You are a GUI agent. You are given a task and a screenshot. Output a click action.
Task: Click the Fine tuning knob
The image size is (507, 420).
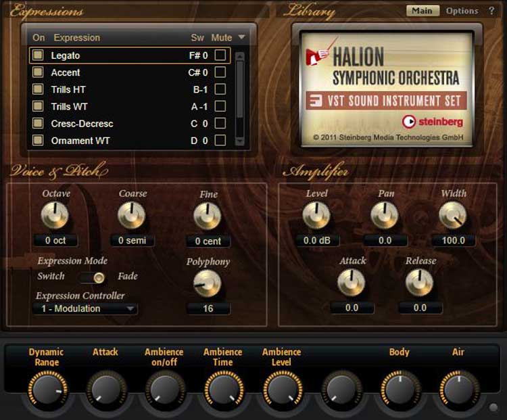pos(208,216)
